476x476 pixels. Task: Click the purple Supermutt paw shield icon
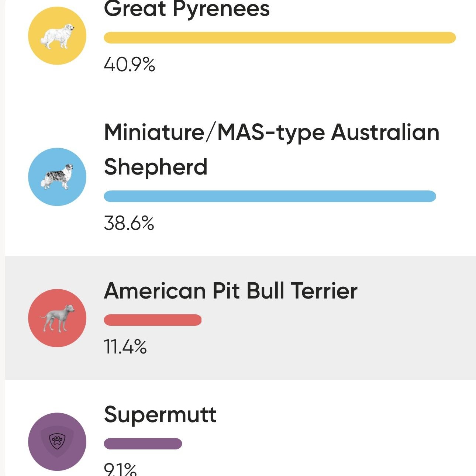coord(57,441)
